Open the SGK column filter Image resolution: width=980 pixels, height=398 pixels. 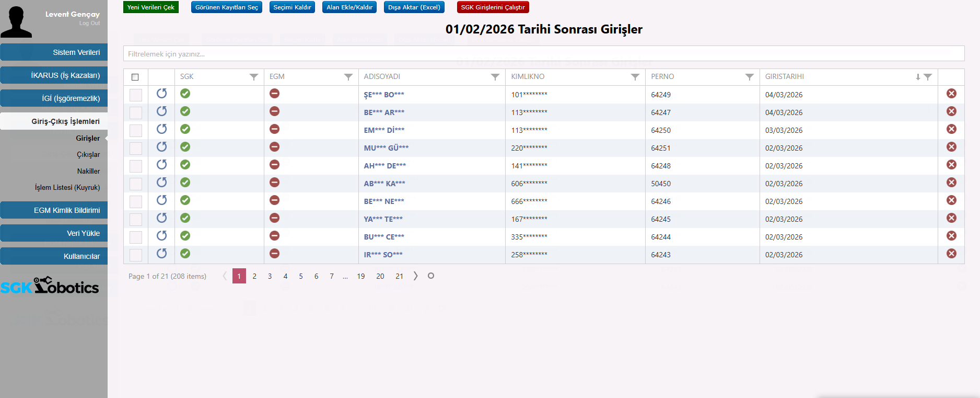pyautogui.click(x=254, y=77)
